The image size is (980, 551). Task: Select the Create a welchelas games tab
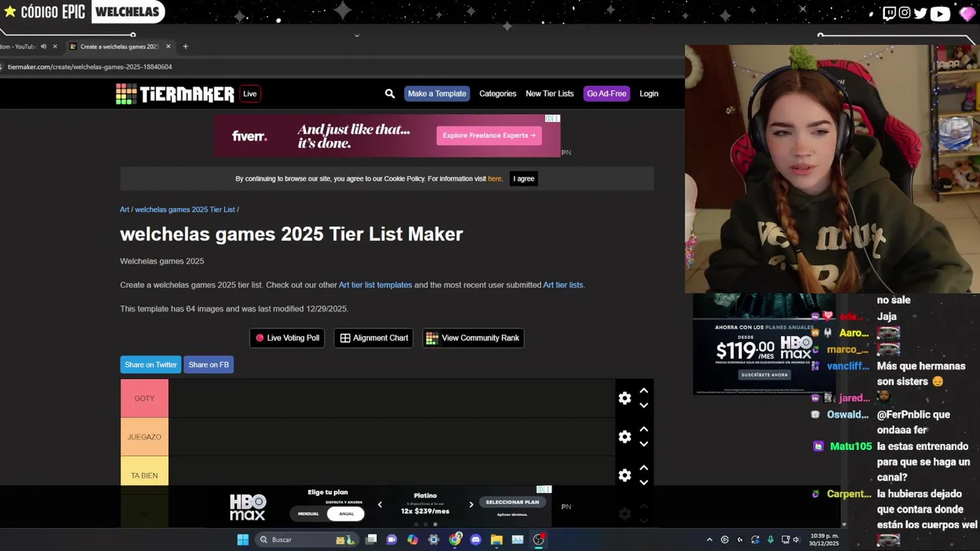(x=119, y=46)
